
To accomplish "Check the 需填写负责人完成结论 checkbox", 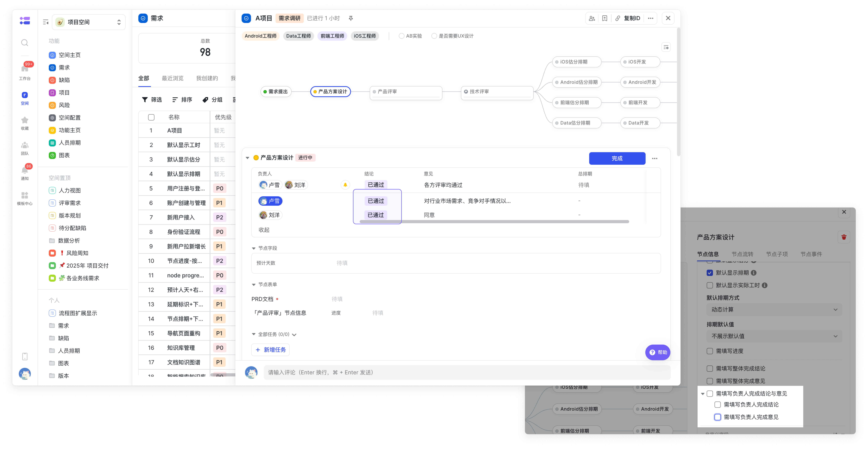I will click(718, 404).
